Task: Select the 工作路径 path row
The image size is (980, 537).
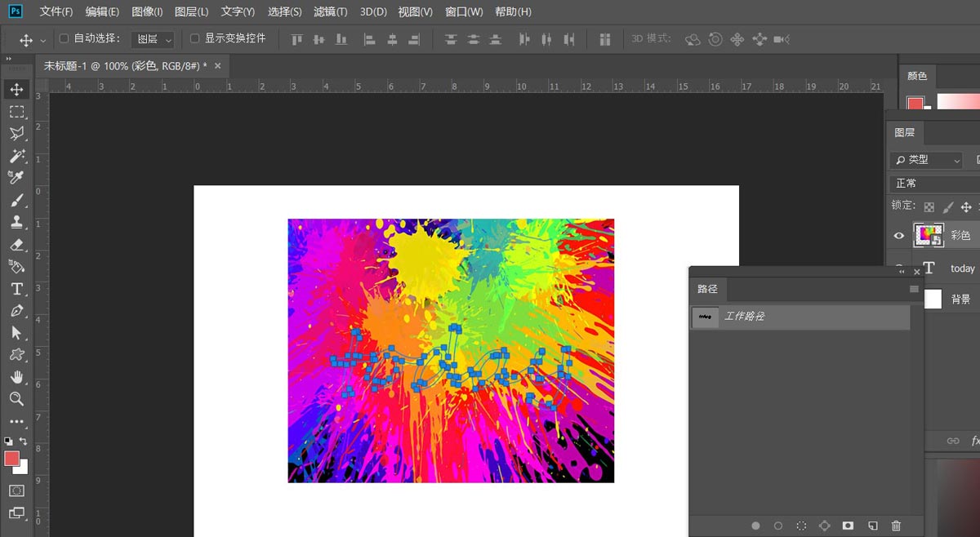Action: click(800, 317)
